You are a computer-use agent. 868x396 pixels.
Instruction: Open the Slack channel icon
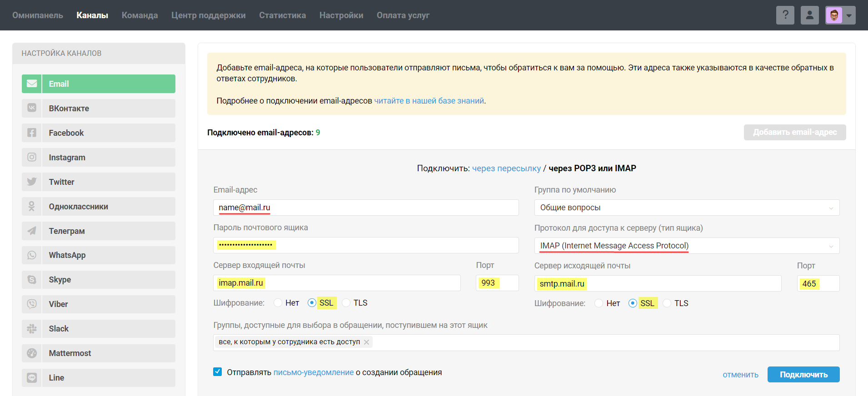[32, 329]
